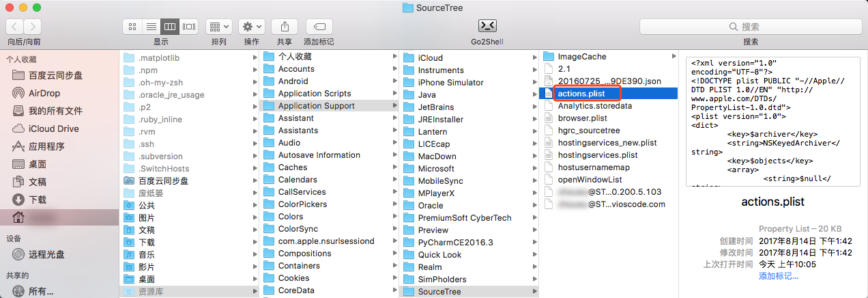This screenshot has height=298, width=868.
Task: Select the browser.plist file
Action: point(583,118)
